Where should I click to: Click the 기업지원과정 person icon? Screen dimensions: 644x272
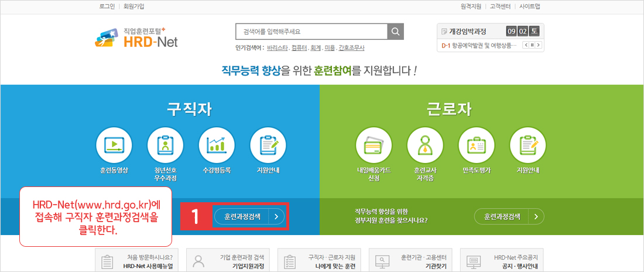click(199, 261)
